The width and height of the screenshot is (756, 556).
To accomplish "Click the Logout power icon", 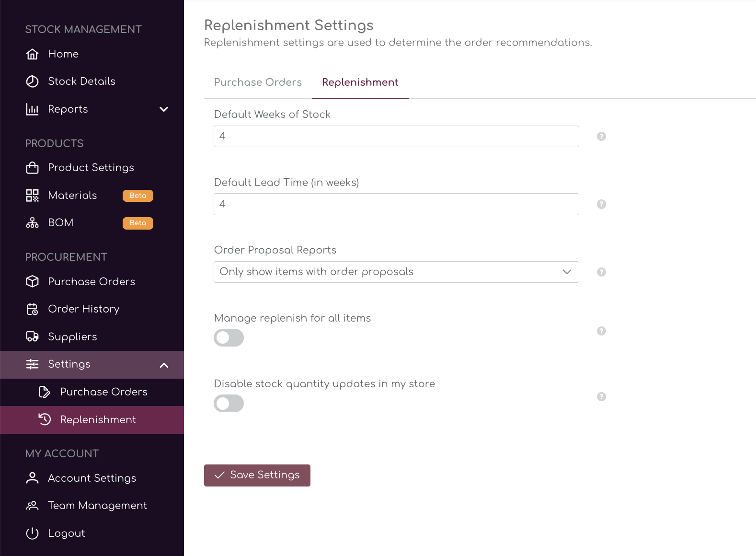I will pos(32,533).
